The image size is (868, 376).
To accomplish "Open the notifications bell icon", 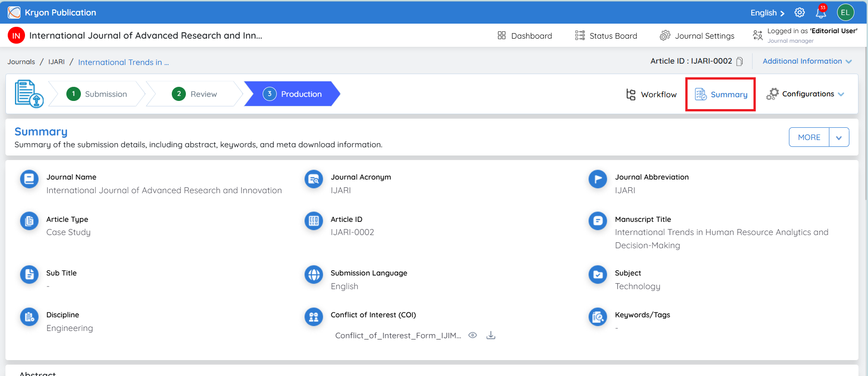I will pyautogui.click(x=821, y=12).
